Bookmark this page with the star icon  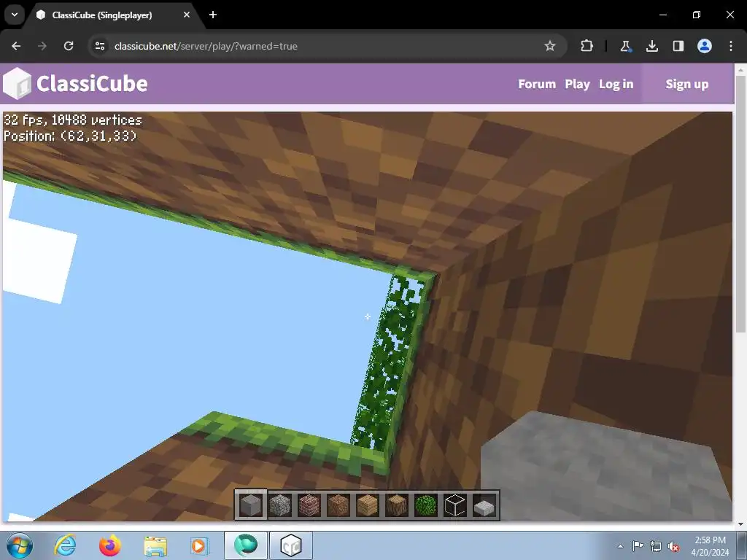tap(550, 46)
